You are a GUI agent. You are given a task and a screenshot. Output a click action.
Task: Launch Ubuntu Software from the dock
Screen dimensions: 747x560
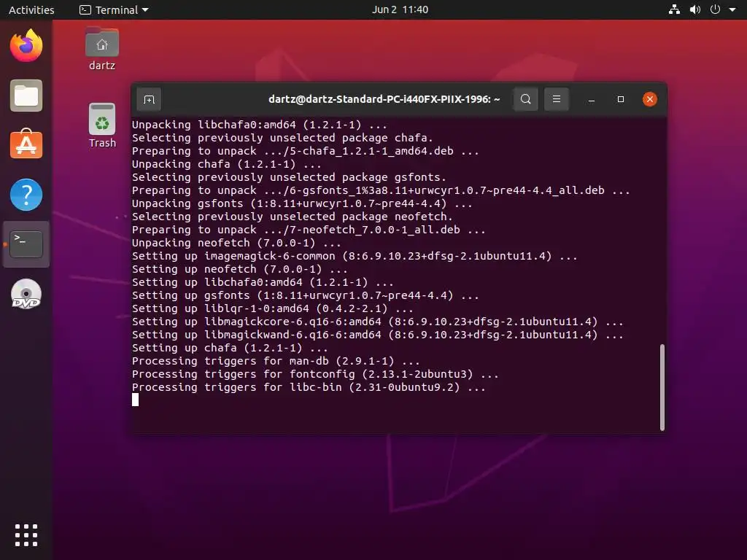[x=26, y=144]
